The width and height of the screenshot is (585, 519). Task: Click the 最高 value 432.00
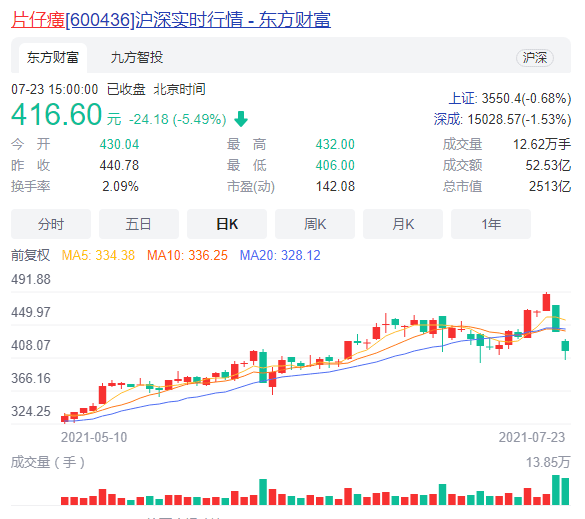point(335,144)
